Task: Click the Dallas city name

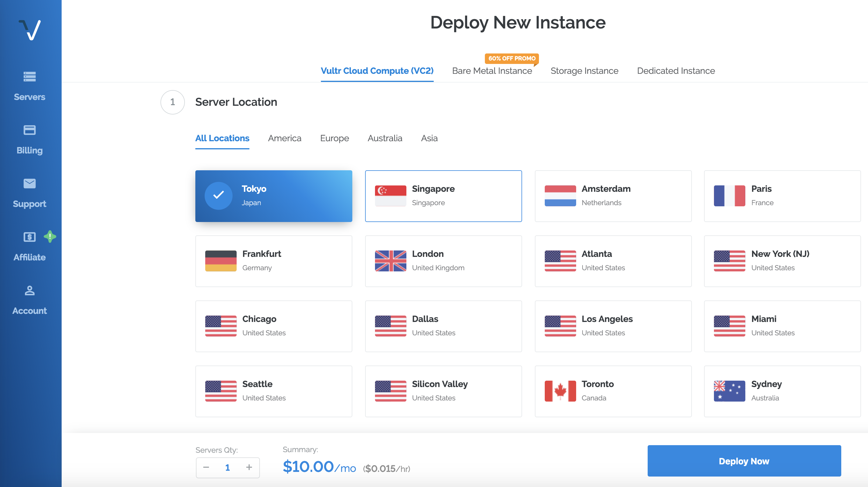Action: click(425, 318)
